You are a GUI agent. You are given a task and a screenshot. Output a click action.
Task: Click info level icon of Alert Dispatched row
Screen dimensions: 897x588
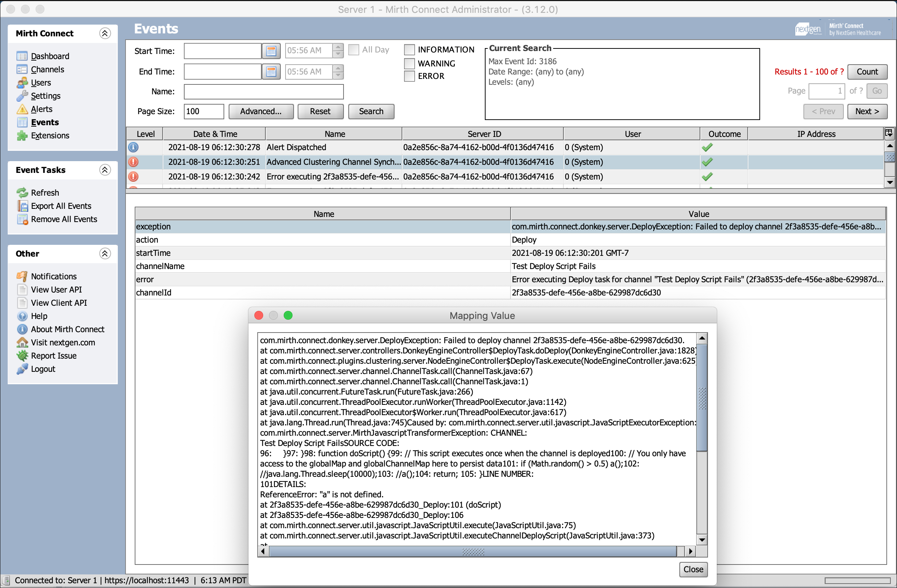(x=133, y=147)
